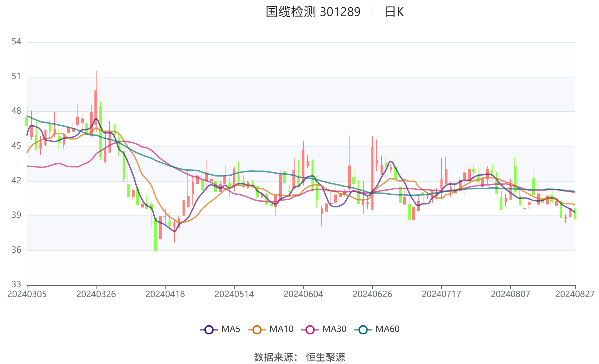Click the 日K label in title

pos(394,12)
